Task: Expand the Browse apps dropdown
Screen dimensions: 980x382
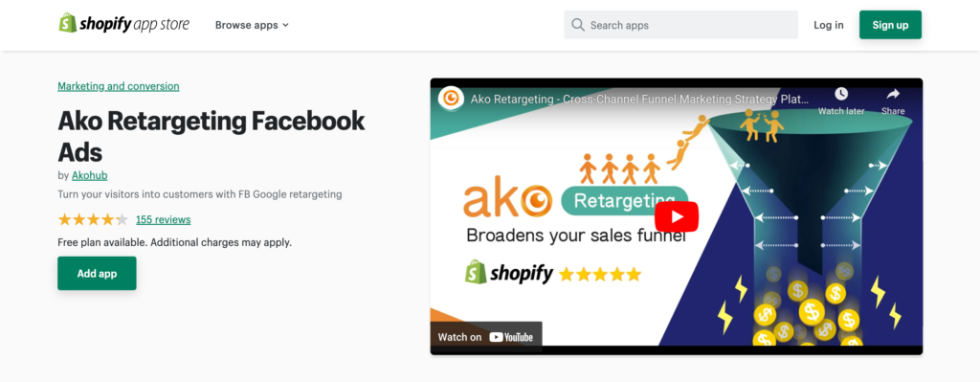Action: [252, 25]
